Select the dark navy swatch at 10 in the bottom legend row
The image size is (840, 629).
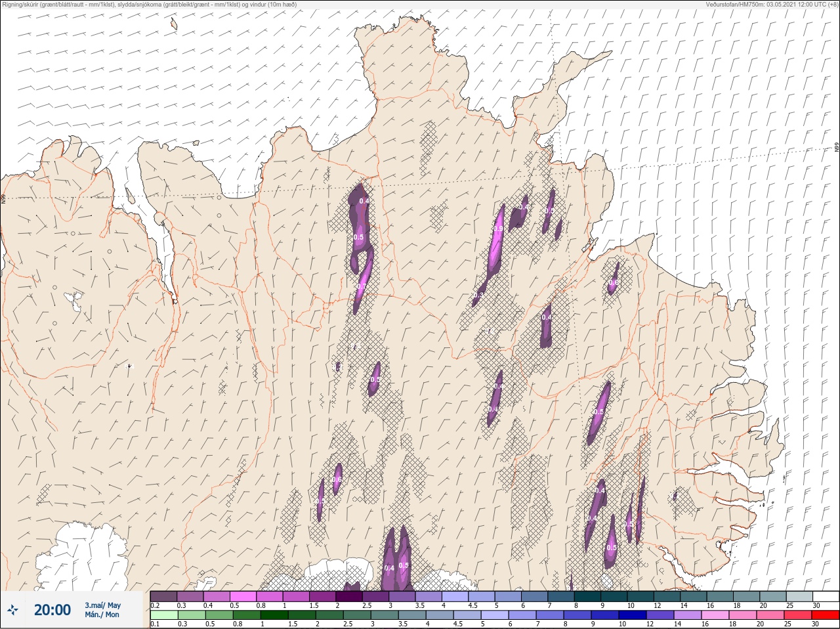tap(632, 615)
